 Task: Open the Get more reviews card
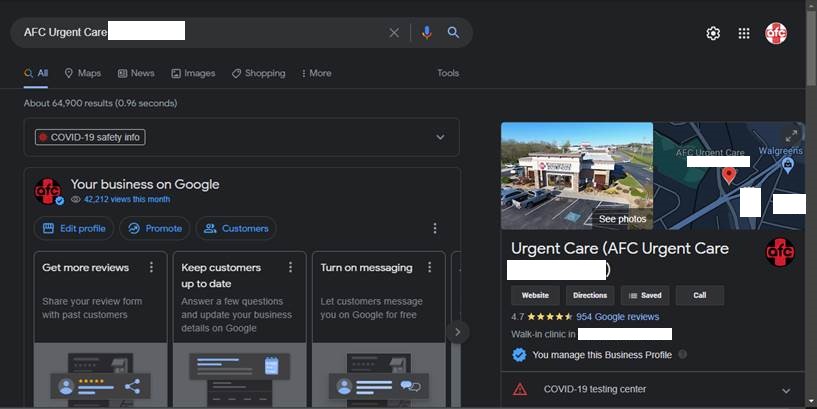(101, 329)
